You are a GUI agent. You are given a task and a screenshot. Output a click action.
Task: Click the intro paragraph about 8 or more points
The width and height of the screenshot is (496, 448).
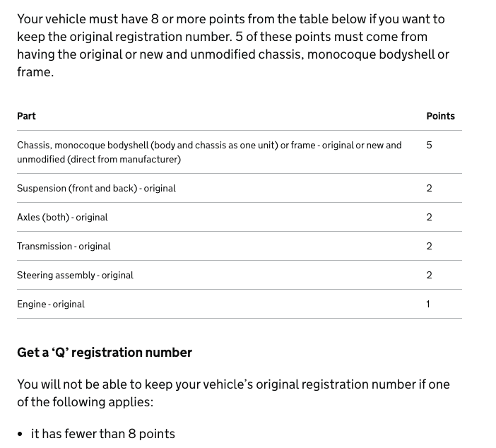click(233, 45)
